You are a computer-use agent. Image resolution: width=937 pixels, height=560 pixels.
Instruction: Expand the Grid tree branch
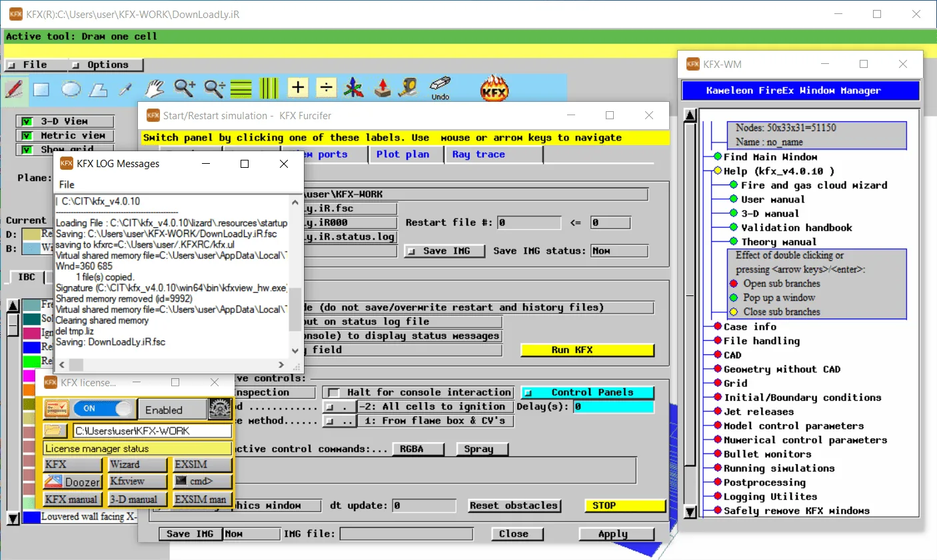coord(718,383)
